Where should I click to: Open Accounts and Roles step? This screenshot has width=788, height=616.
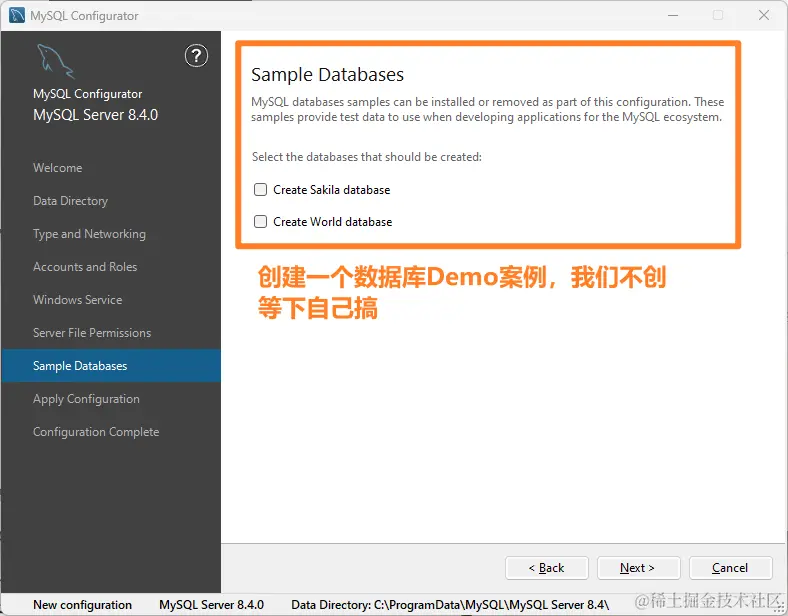coord(85,267)
